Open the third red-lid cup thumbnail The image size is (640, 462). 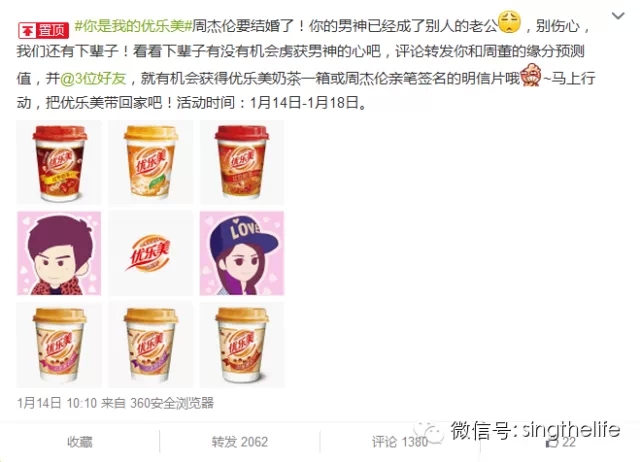point(242,162)
